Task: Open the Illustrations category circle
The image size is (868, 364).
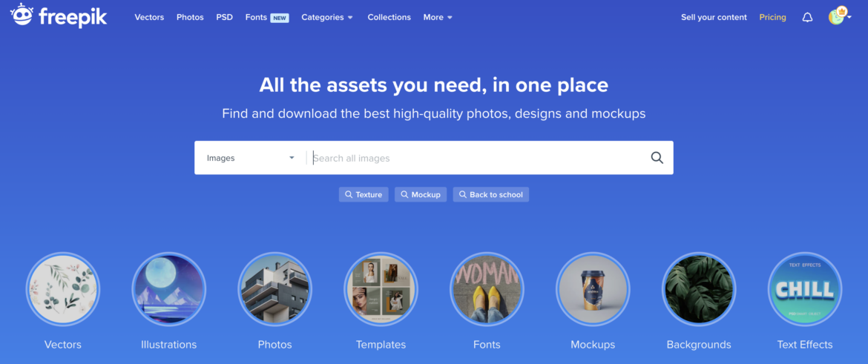Action: coord(169,289)
